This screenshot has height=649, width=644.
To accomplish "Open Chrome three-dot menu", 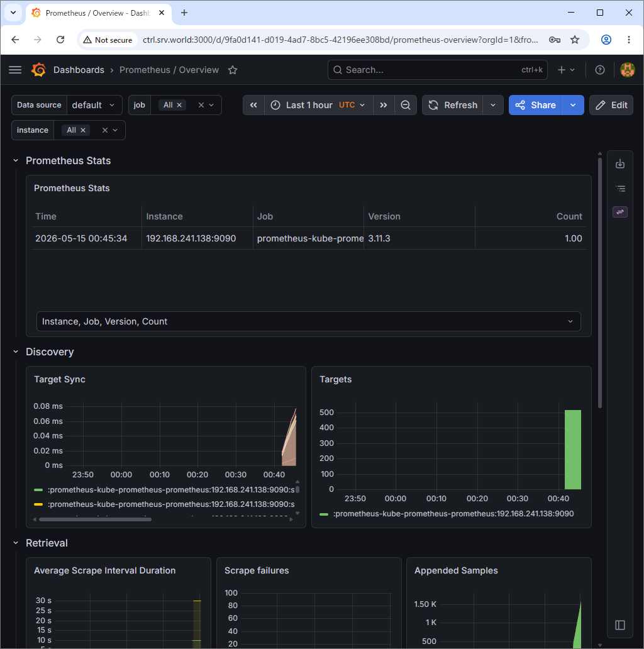I will [629, 40].
